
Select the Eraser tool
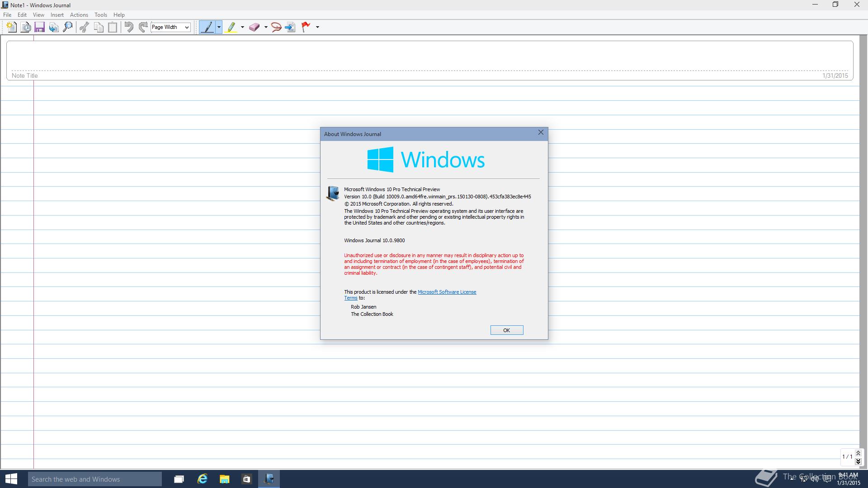[254, 27]
